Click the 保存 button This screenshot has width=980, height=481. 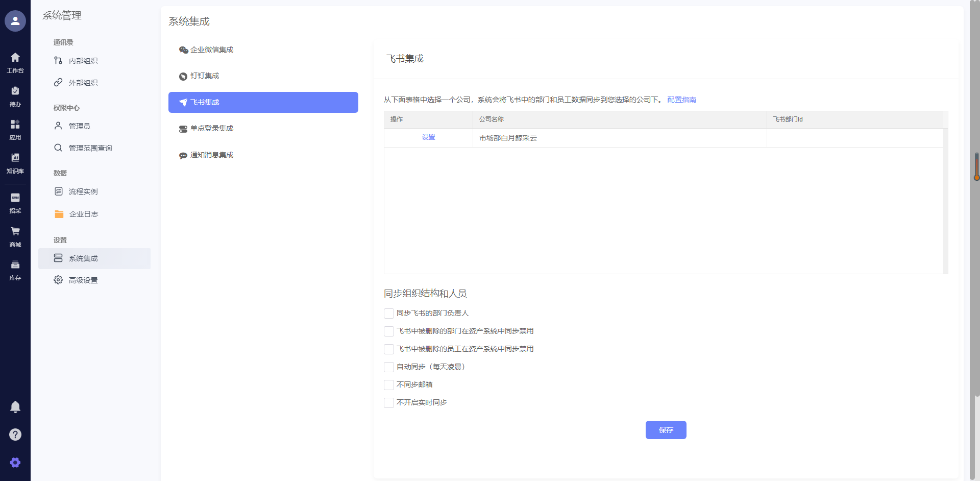coord(666,430)
